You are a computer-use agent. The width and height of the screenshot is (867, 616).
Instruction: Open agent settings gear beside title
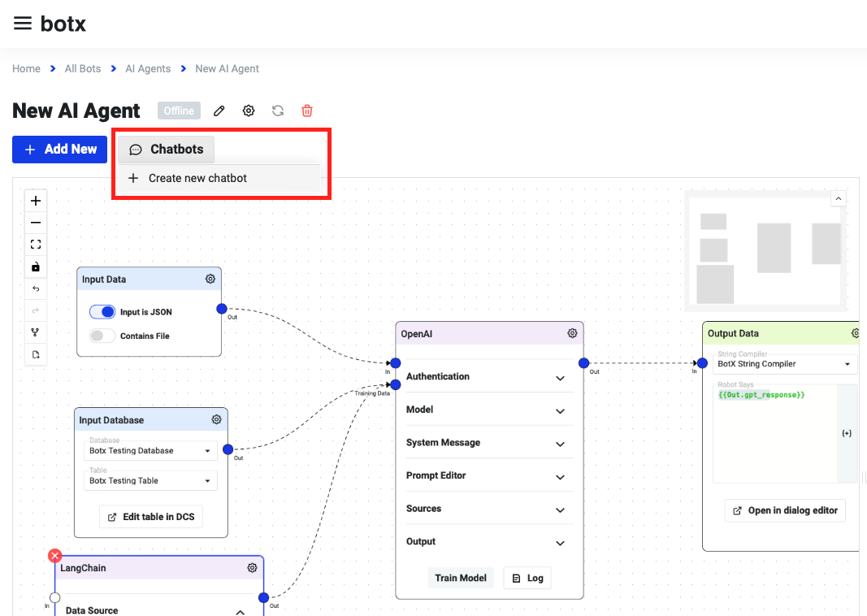click(x=249, y=111)
